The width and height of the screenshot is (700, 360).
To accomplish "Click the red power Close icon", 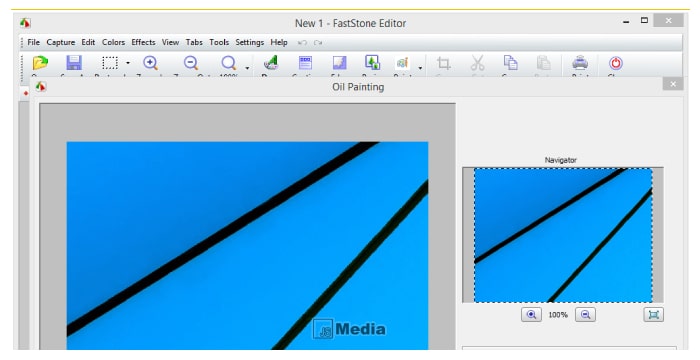I will click(616, 63).
